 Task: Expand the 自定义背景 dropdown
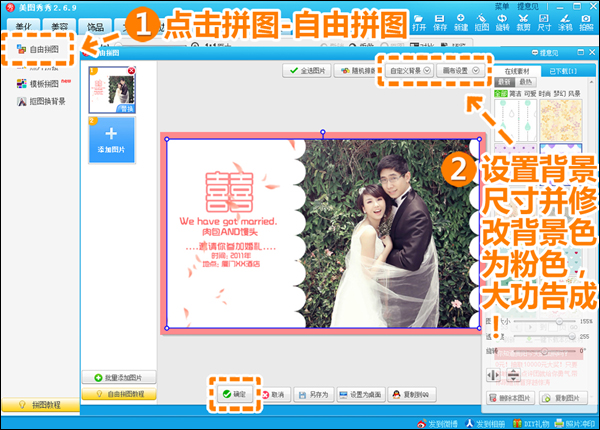point(409,71)
